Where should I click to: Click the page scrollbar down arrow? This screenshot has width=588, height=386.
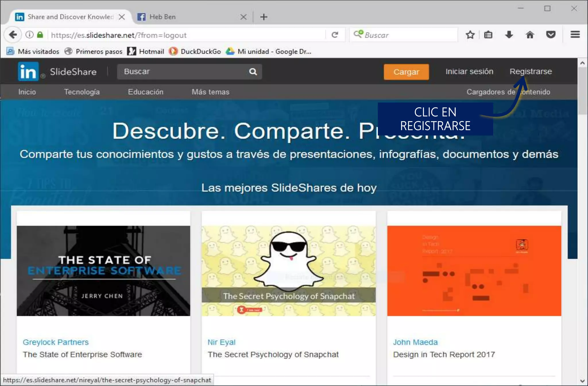pyautogui.click(x=582, y=381)
